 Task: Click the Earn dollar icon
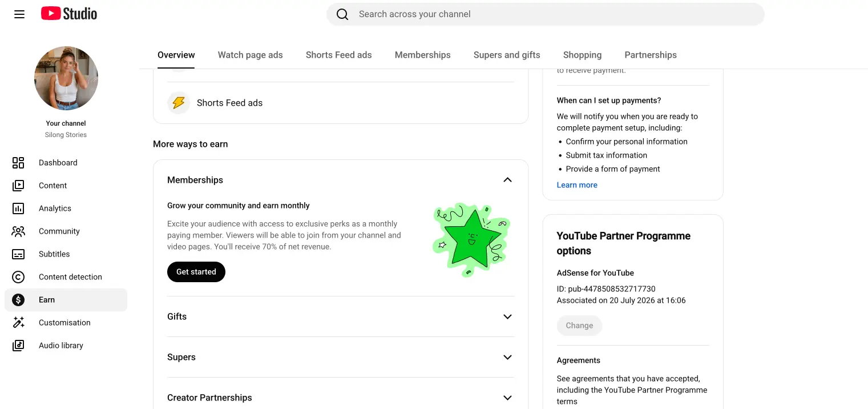click(18, 300)
